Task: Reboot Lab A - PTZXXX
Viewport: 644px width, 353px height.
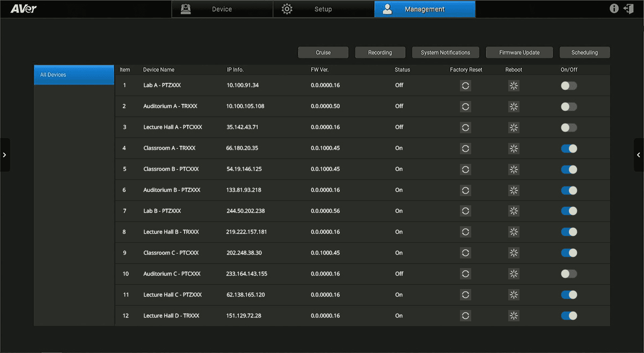Action: 514,85
